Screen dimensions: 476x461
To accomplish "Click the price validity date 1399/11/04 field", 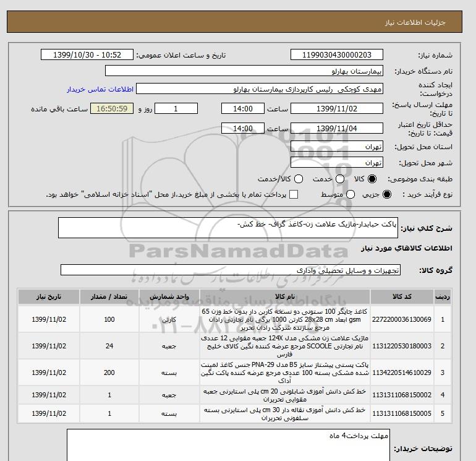I will click(337, 128).
